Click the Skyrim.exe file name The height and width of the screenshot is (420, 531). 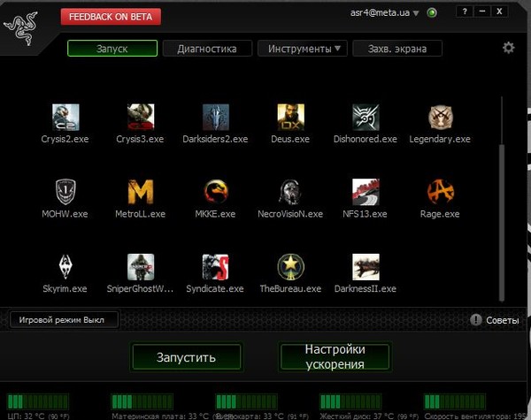click(x=65, y=288)
